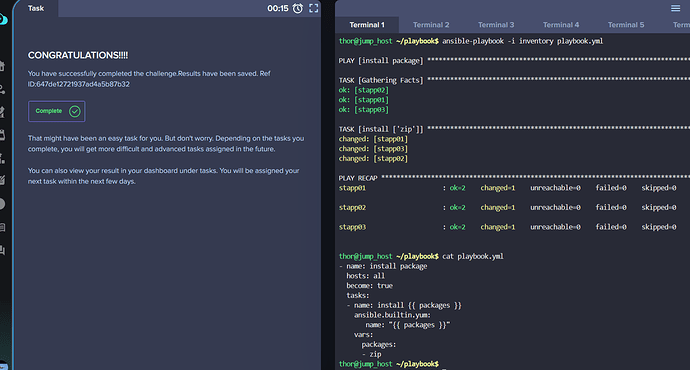Click the 'tasks:' line in the playbook
The height and width of the screenshot is (370, 690).
[x=358, y=296]
